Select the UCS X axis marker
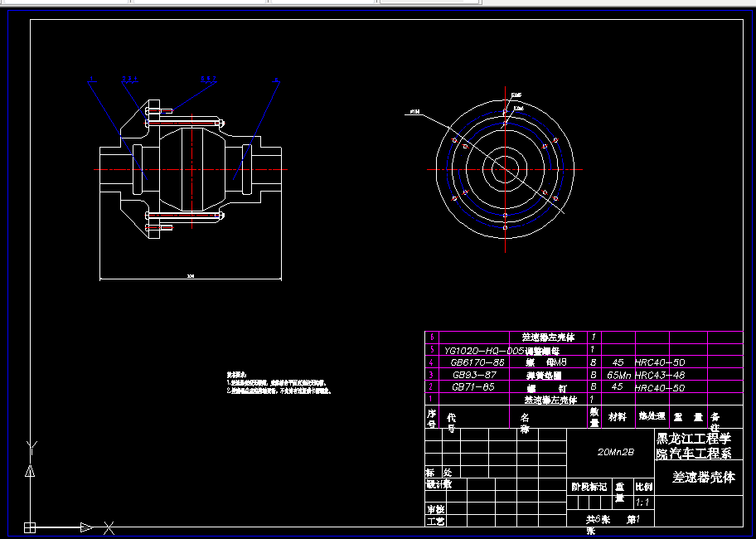The width and height of the screenshot is (756, 539). click(109, 528)
